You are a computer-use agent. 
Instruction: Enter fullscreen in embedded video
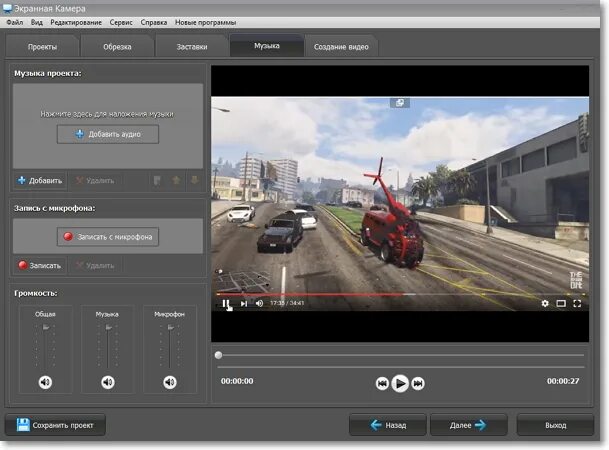(x=577, y=303)
